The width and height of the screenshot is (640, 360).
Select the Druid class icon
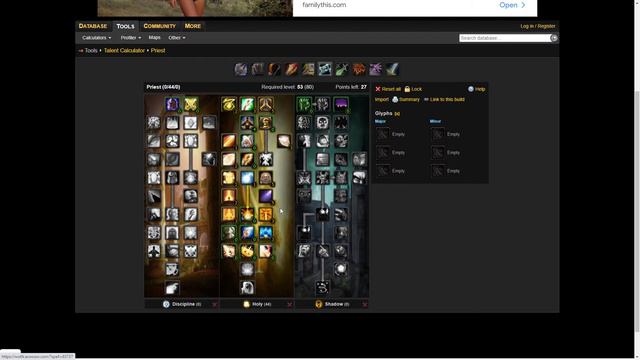coord(258,69)
